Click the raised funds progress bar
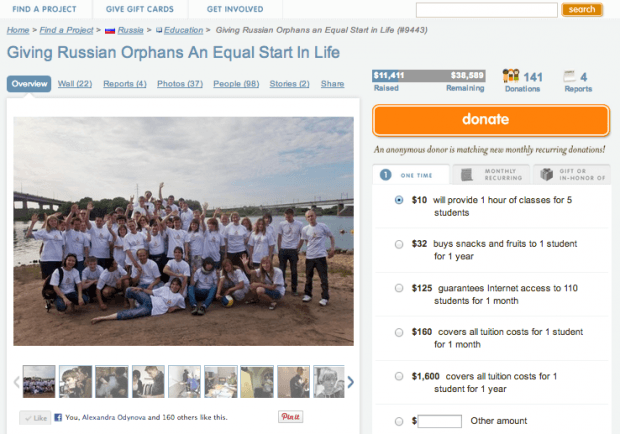 (429, 75)
